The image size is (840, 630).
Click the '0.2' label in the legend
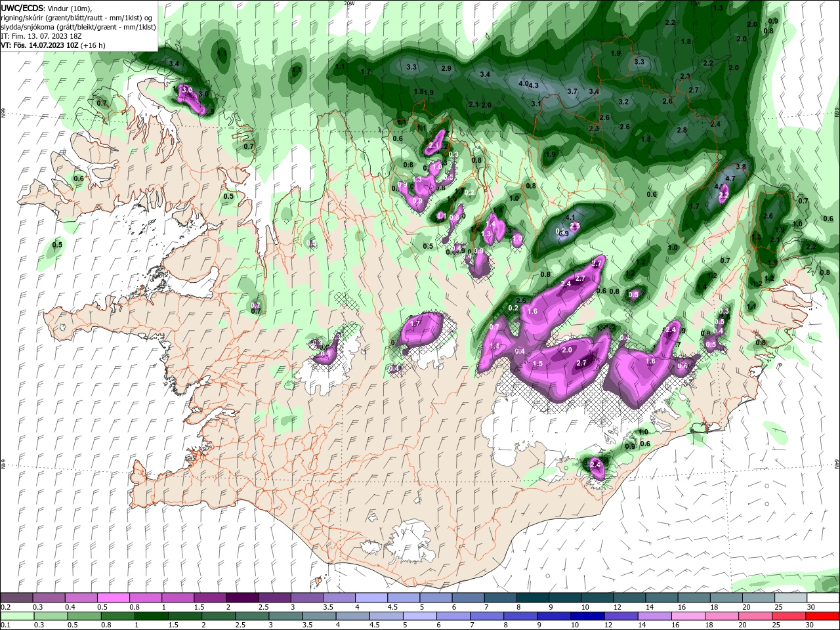6,607
